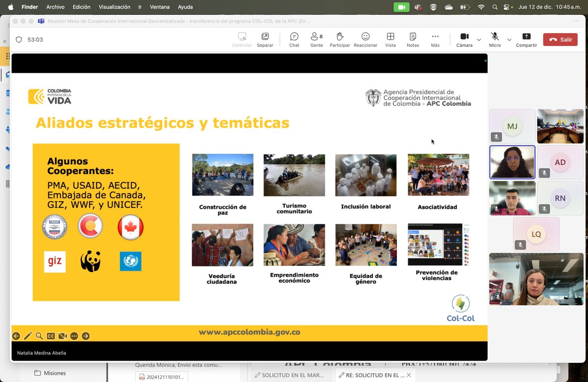588x382 pixels.
Task: Open the Edición menu
Action: click(x=81, y=7)
